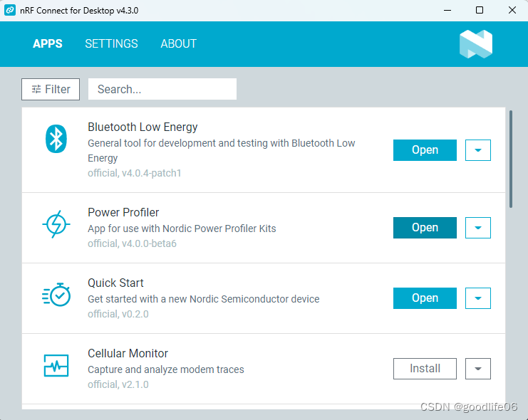Focus the Search field
The height and width of the screenshot is (420, 528).
162,89
